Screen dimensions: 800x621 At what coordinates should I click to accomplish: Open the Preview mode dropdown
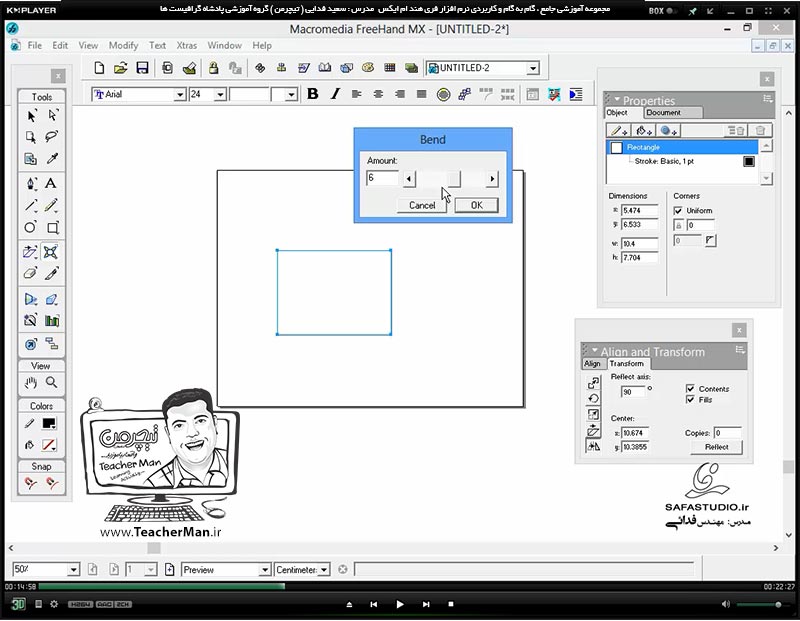264,569
